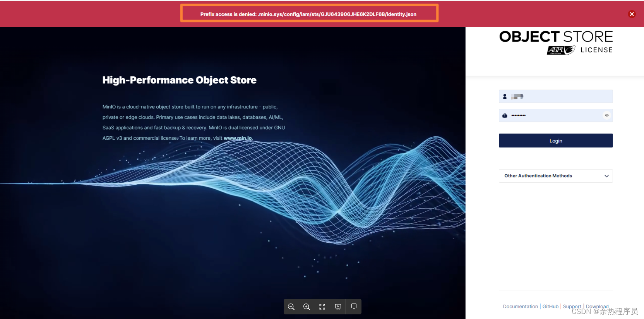Click the username input field
The height and width of the screenshot is (319, 644).
[x=556, y=96]
